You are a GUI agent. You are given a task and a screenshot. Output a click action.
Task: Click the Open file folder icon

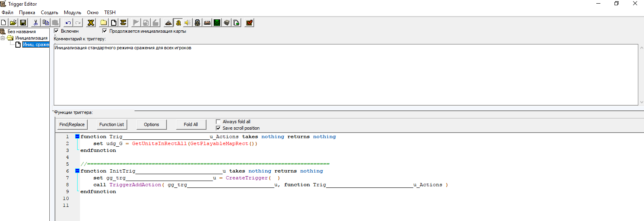click(13, 23)
